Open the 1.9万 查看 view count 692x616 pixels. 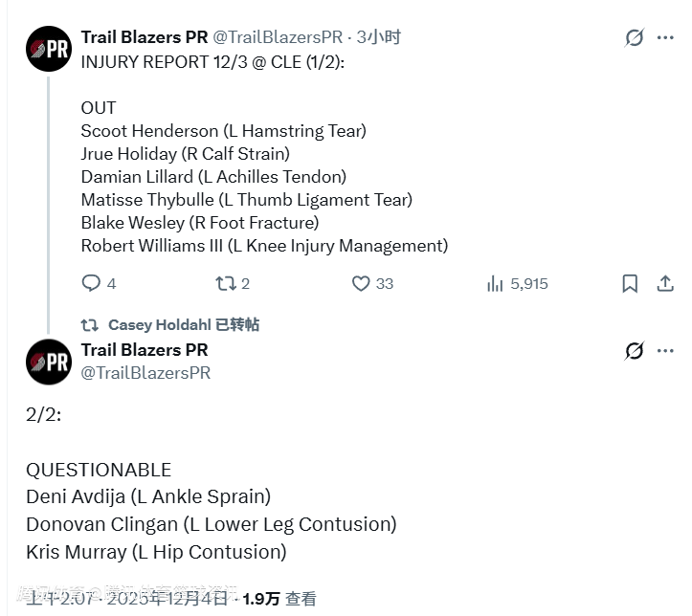(x=279, y=599)
